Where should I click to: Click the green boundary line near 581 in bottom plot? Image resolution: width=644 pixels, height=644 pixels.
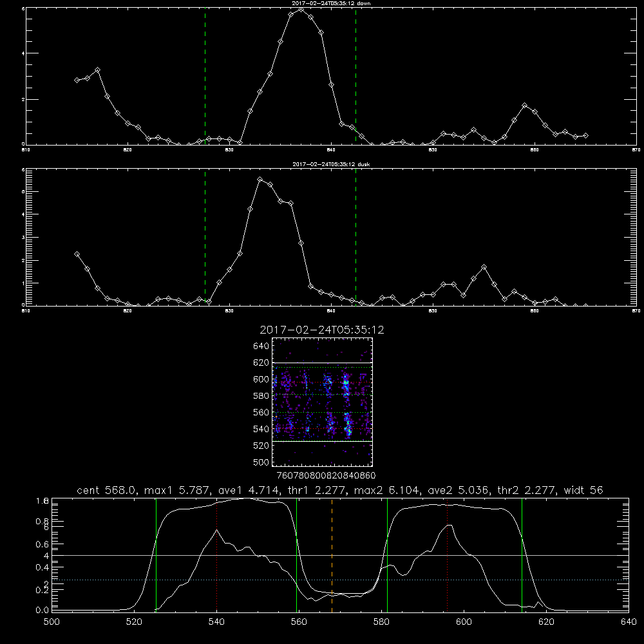[387, 555]
